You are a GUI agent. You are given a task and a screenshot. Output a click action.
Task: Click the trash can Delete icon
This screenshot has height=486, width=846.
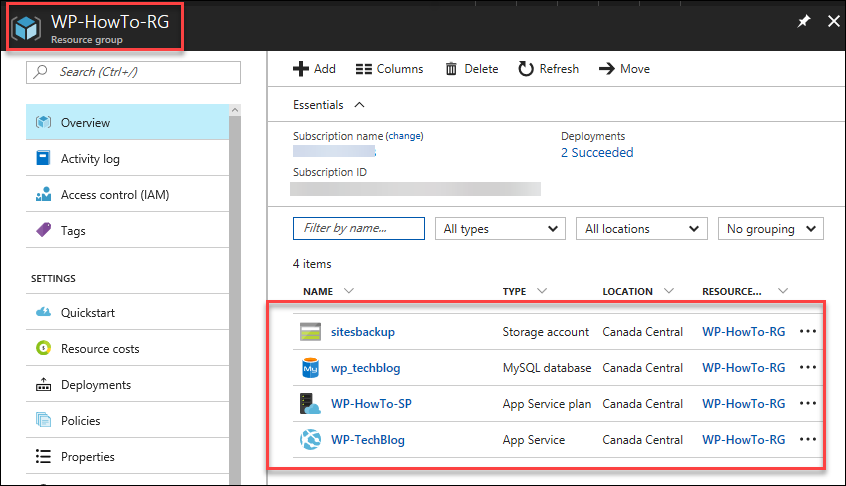[451, 69]
